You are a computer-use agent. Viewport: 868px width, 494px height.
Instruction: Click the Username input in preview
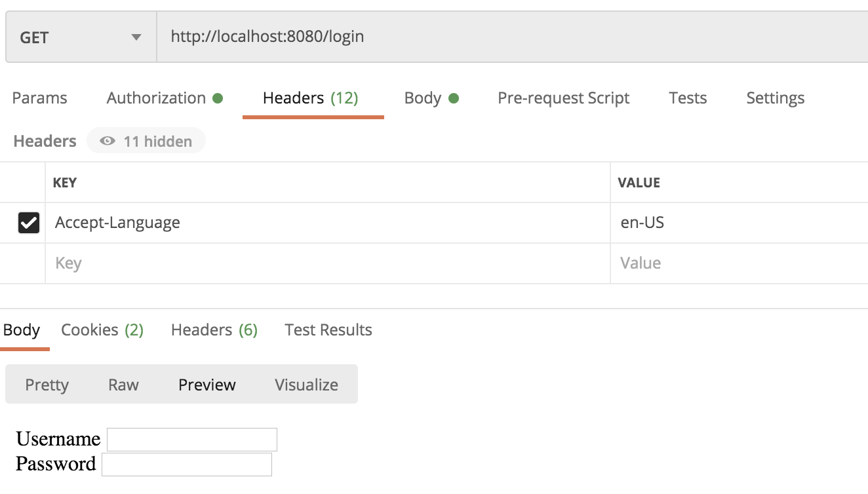(192, 440)
